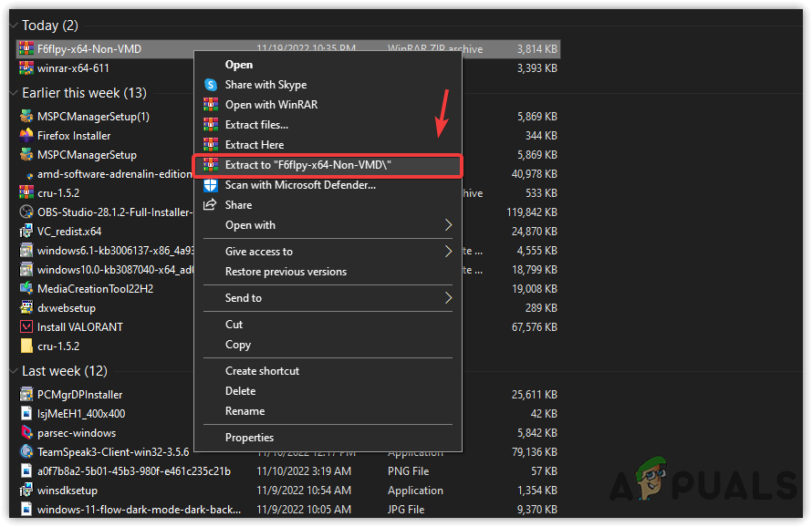This screenshot has height=527, width=812.
Task: Open the Firefox Installer icon
Action: click(x=26, y=135)
